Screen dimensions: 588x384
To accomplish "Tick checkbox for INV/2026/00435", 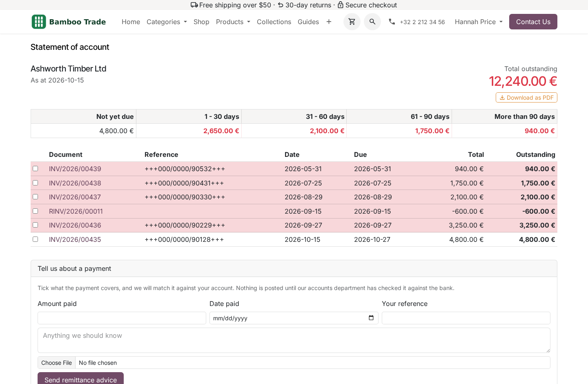I will [36, 239].
